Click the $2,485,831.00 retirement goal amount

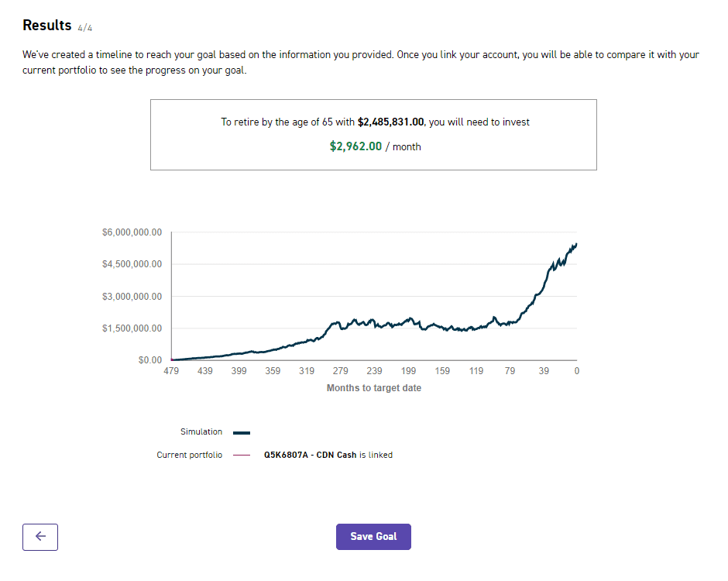point(391,122)
